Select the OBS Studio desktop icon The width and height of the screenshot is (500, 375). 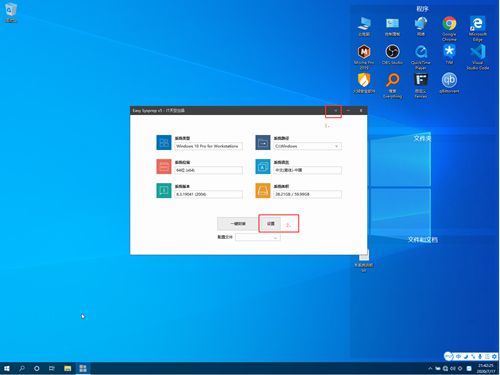(392, 55)
